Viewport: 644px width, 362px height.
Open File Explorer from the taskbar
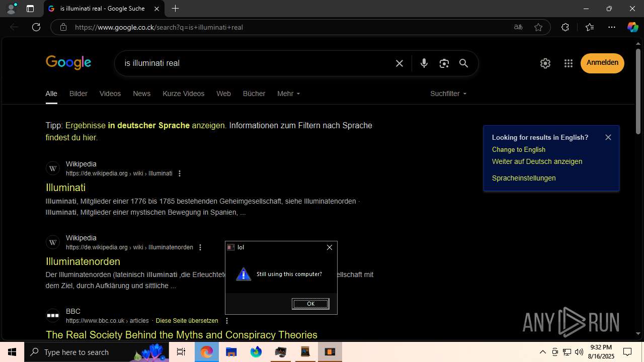point(231,352)
